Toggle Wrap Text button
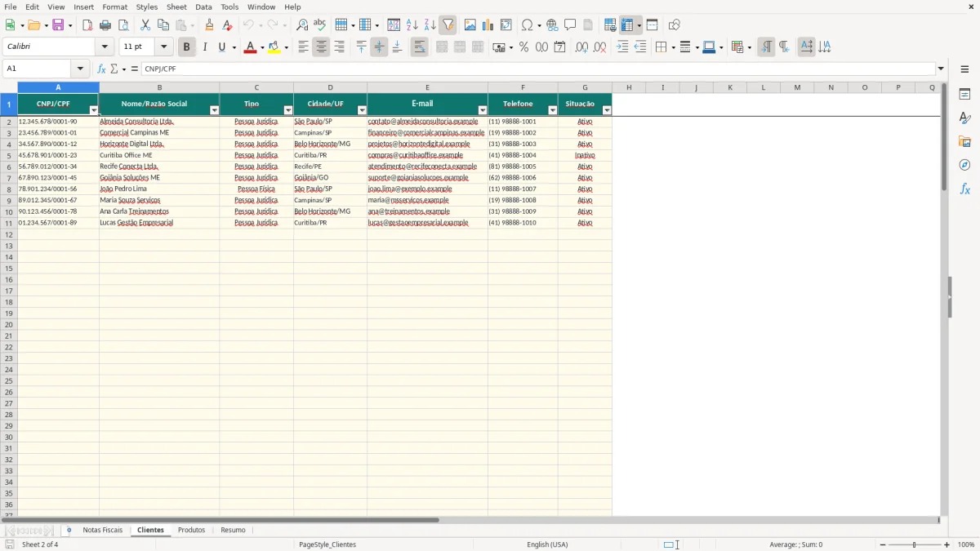Viewport: 980px width, 551px height. (x=420, y=47)
